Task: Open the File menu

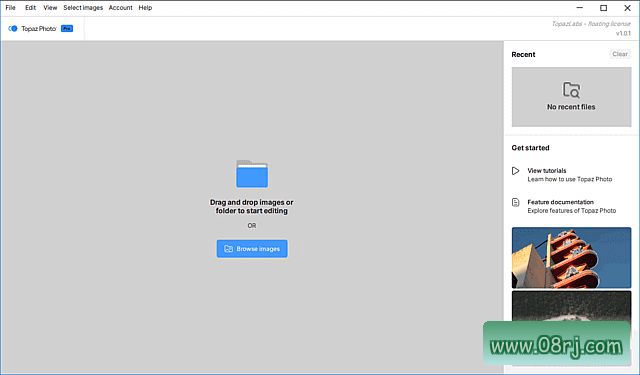Action: point(10,8)
